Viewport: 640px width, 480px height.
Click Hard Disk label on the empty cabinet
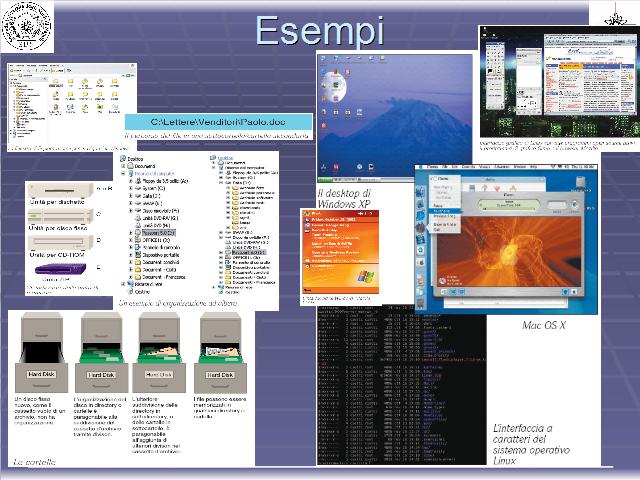(41, 374)
